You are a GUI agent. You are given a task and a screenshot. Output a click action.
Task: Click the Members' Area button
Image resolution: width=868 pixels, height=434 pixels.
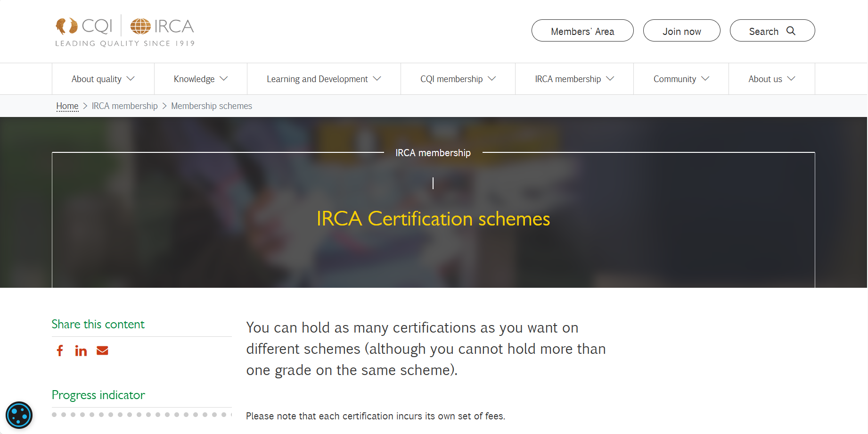click(582, 31)
